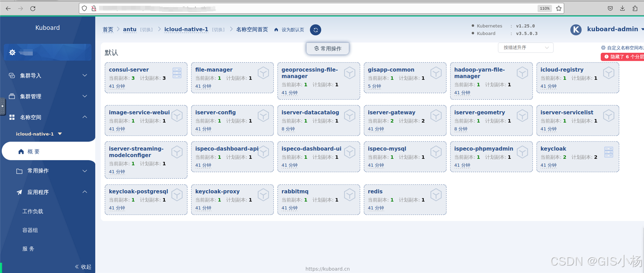644x273 pixels.
Task: Click iserver-geometry cube icon
Action: (x=522, y=116)
